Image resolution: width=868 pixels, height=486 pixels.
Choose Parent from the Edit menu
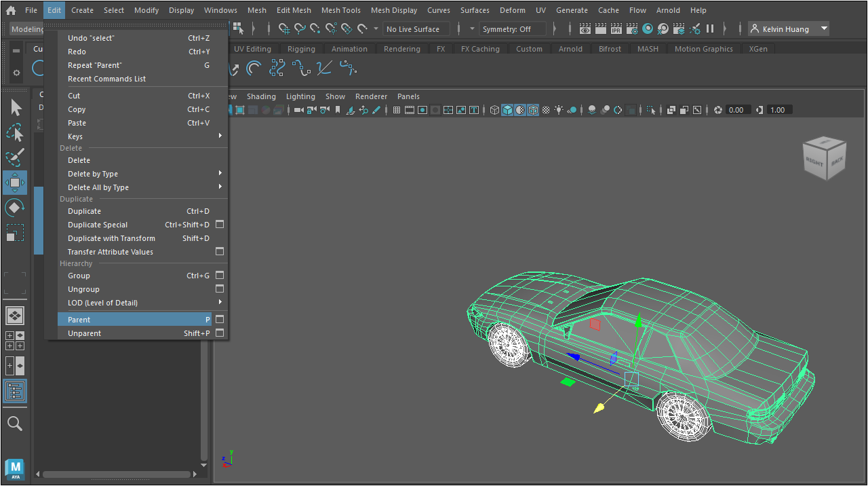point(79,320)
